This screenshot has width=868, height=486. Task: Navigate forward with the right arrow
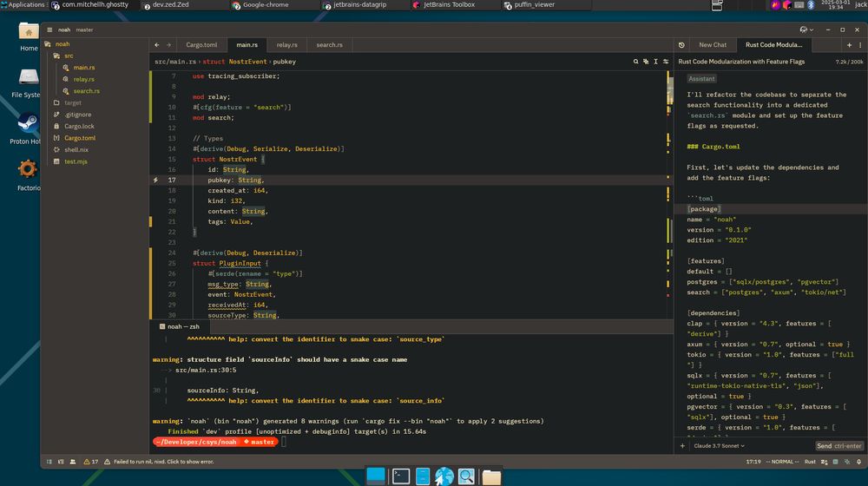[x=168, y=45]
